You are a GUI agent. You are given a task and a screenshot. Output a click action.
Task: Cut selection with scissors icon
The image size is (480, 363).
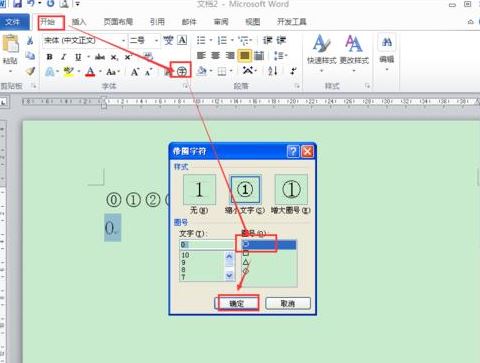pyautogui.click(x=30, y=41)
